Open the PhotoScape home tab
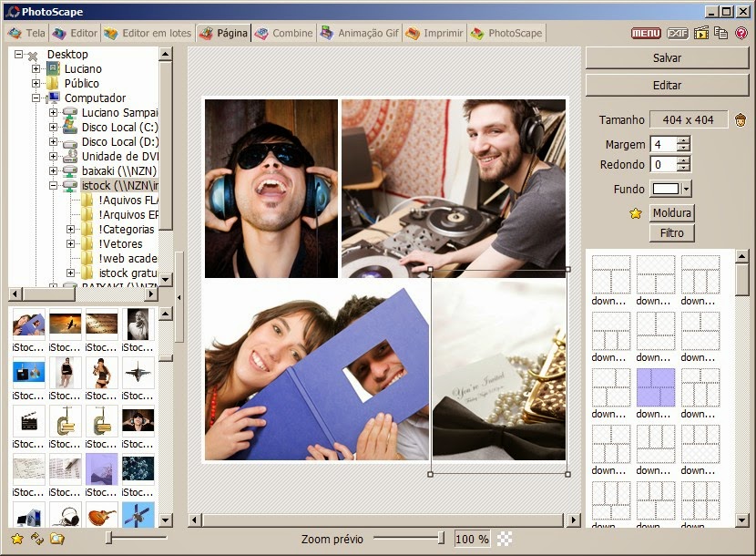 pyautogui.click(x=506, y=34)
